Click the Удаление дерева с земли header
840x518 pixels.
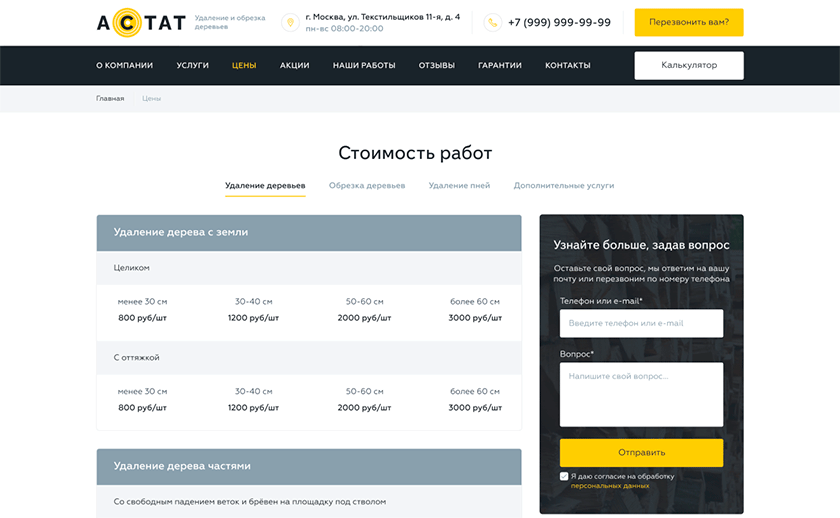click(x=309, y=233)
